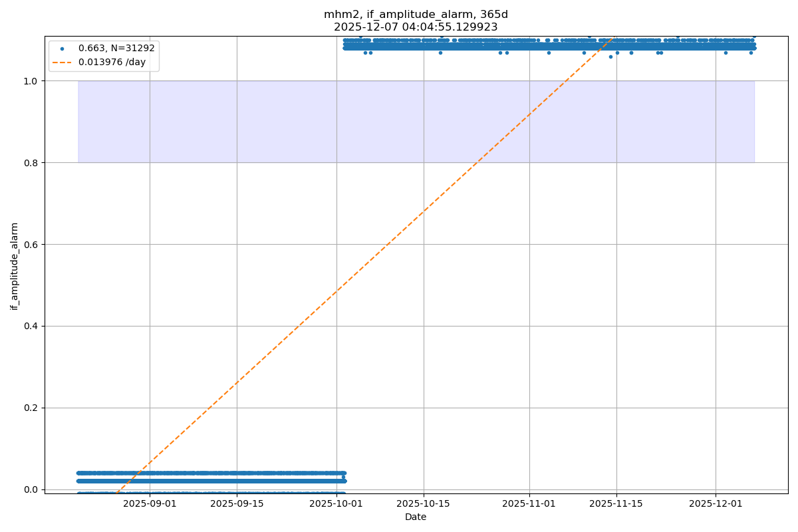
Task: Click the 2025-09-15 x-axis tick label
Action: (x=237, y=504)
